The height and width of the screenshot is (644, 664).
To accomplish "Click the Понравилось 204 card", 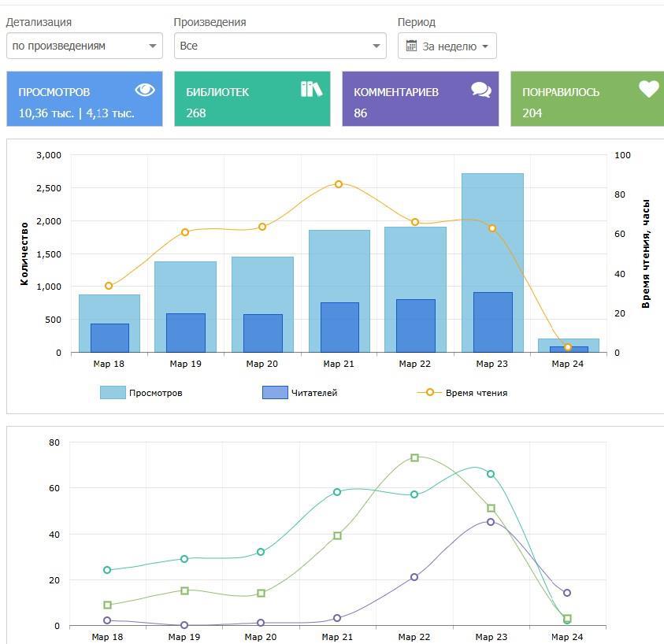I will click(587, 99).
